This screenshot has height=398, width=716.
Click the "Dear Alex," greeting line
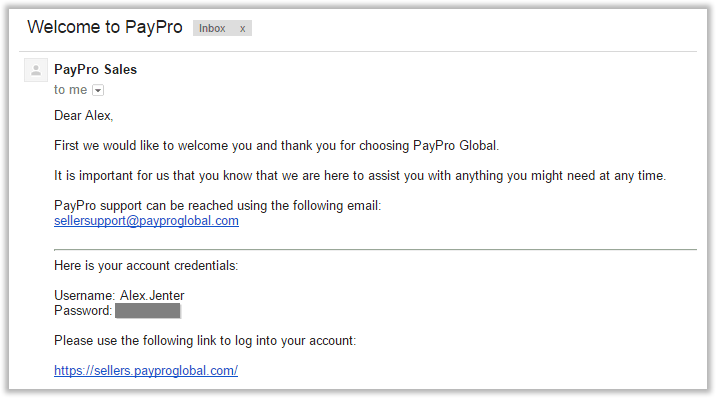pos(84,115)
